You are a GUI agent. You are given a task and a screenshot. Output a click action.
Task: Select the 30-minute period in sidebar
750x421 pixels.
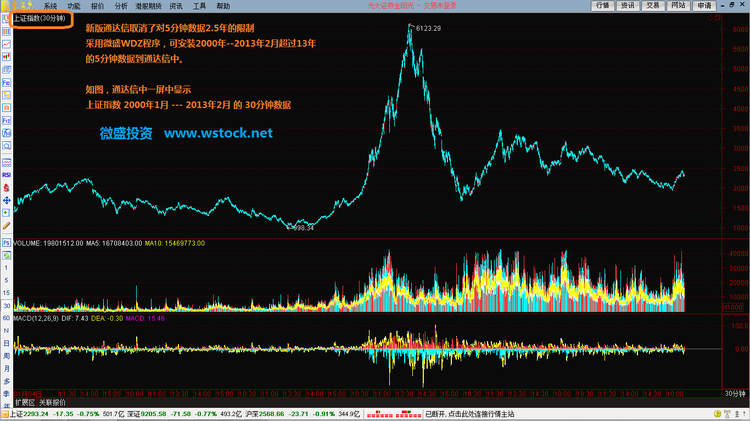tap(6, 306)
